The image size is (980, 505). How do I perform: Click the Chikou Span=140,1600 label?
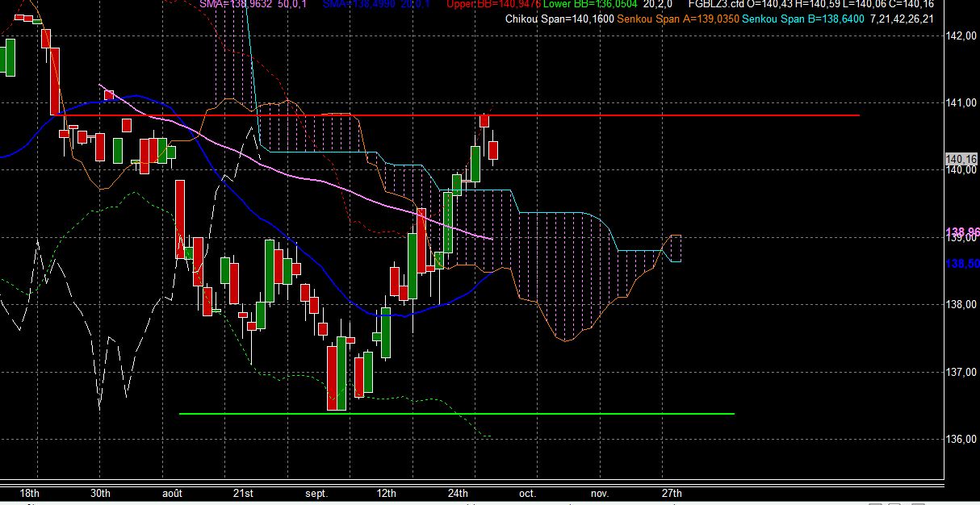[x=558, y=19]
